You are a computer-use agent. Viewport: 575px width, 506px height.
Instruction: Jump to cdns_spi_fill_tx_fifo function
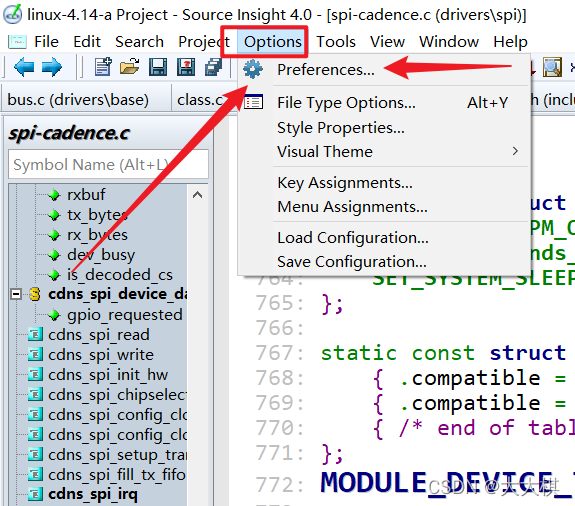point(117,475)
